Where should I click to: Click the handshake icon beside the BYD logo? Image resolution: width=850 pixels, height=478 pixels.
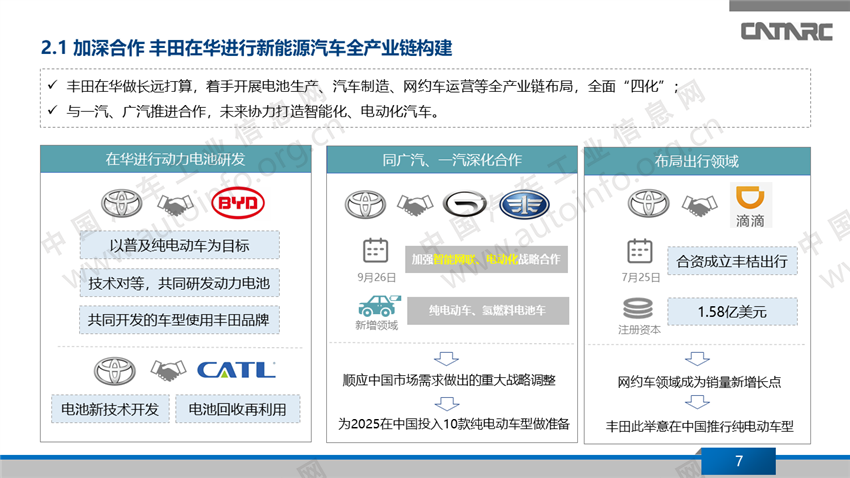click(175, 205)
